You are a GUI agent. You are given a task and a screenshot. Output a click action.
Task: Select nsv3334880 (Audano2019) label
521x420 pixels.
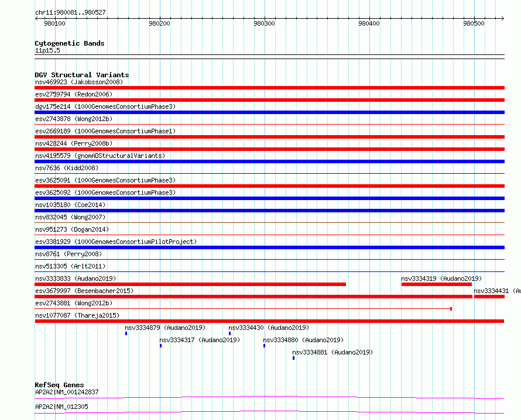[303, 340]
